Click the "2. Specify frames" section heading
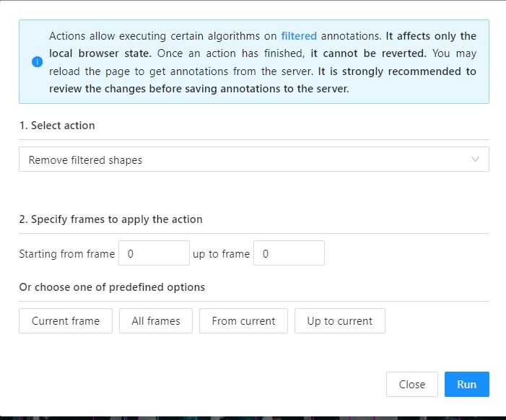Image resolution: width=506 pixels, height=420 pixels. 110,219
